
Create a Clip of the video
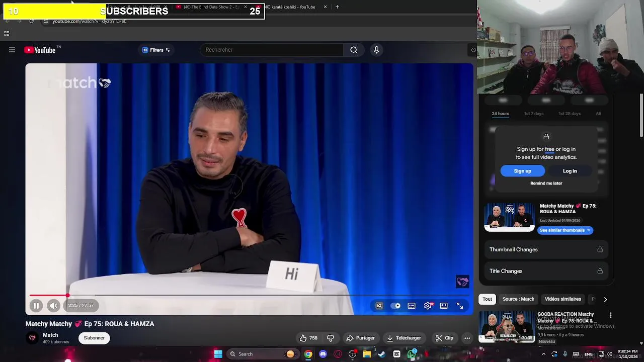[x=444, y=338]
